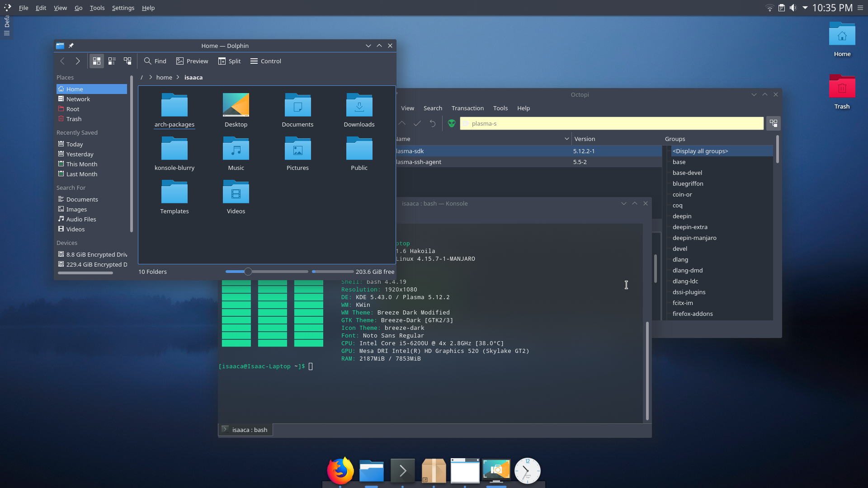
Task: Click the 203.6 GiB free space bar
Action: (333, 272)
